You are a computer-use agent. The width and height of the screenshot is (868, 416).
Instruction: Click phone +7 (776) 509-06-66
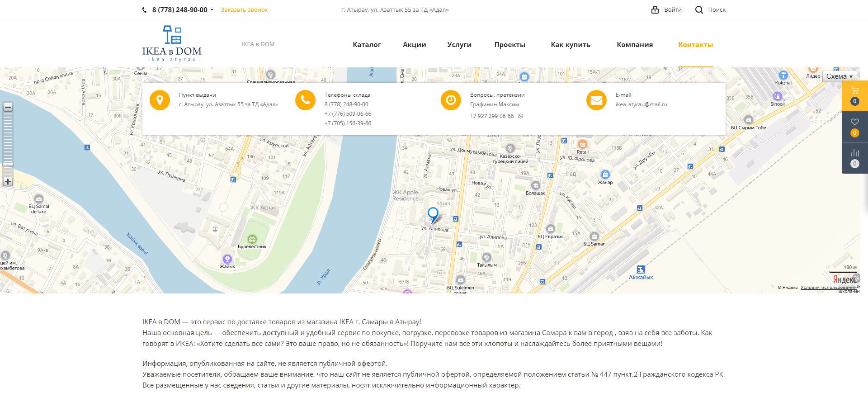click(x=348, y=114)
